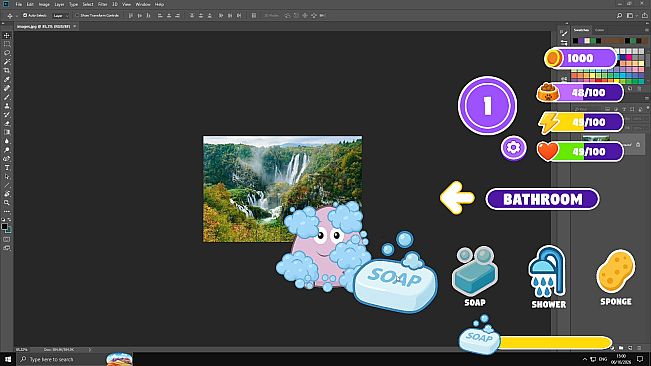Expand the toolbar double-arrow toggle
Screen dimensions: 651x366
click(4, 24)
